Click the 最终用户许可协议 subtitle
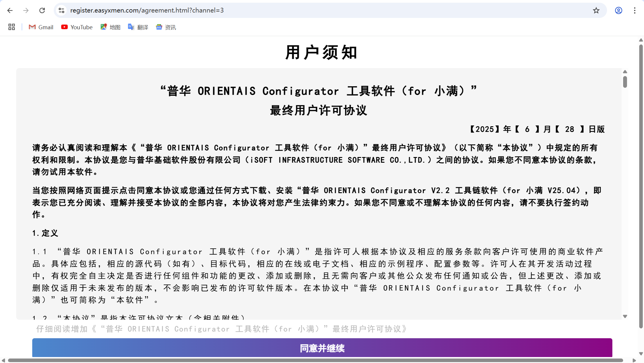644x363 pixels. point(318,110)
